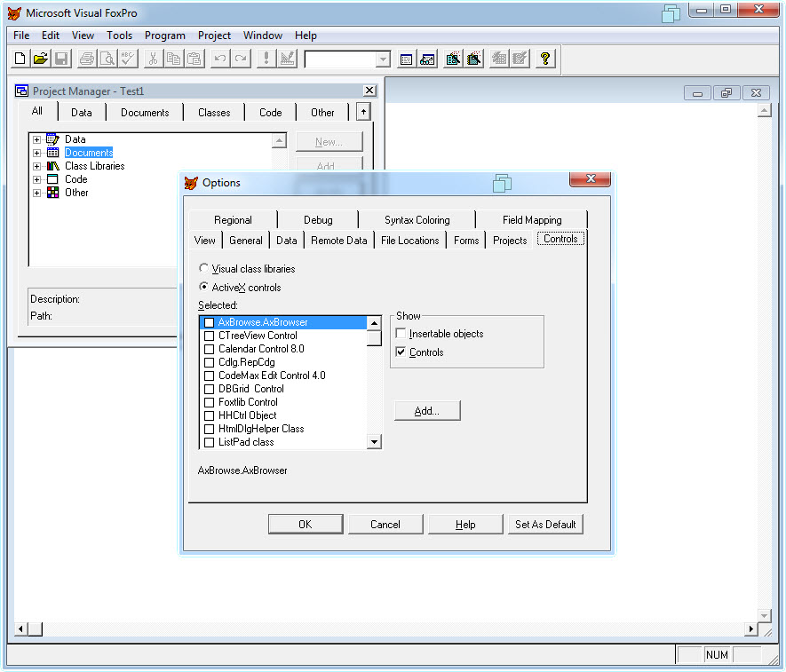
Task: Click the Modify Form toolbar icon
Action: [287, 59]
